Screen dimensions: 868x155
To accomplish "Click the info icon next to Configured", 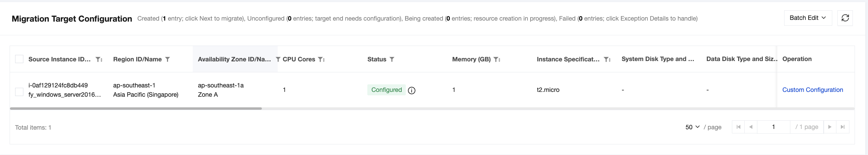I will (411, 91).
